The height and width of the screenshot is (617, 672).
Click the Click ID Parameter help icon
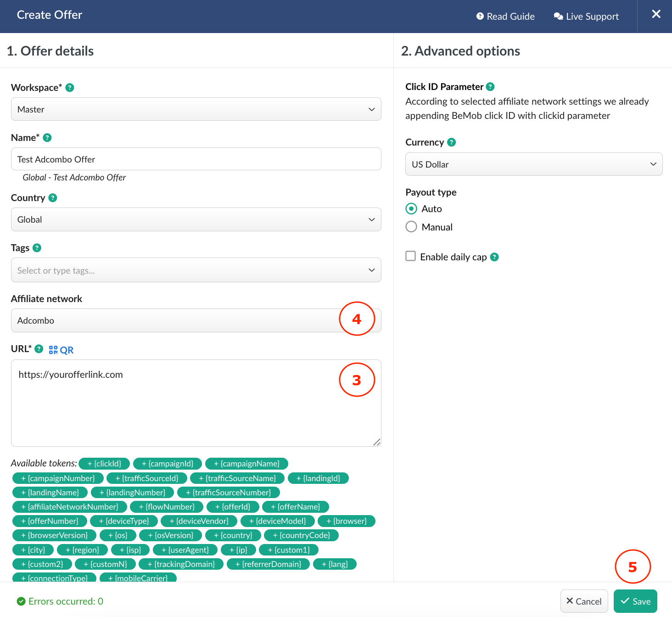(x=490, y=87)
